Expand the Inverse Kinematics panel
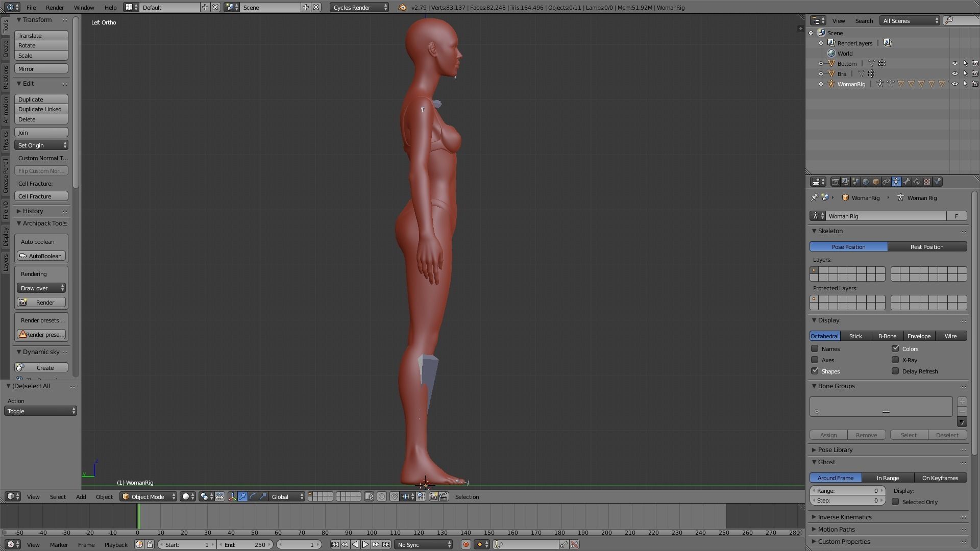 (x=845, y=517)
